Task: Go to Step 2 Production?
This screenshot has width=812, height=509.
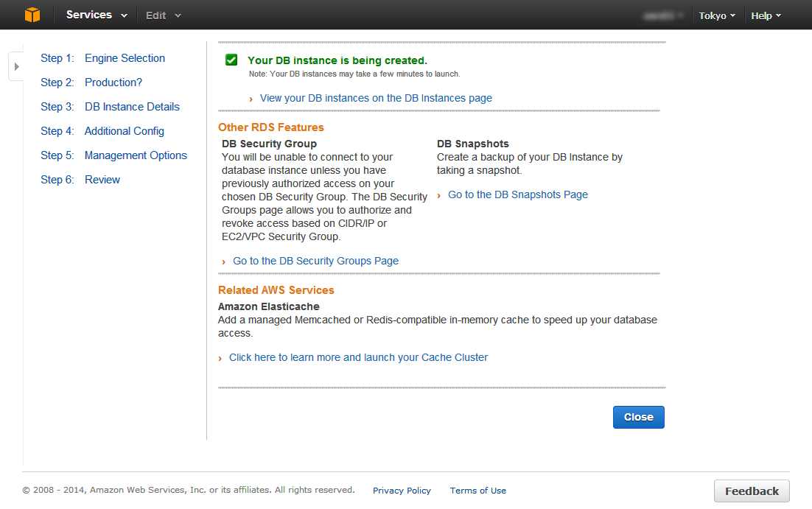Action: (91, 83)
